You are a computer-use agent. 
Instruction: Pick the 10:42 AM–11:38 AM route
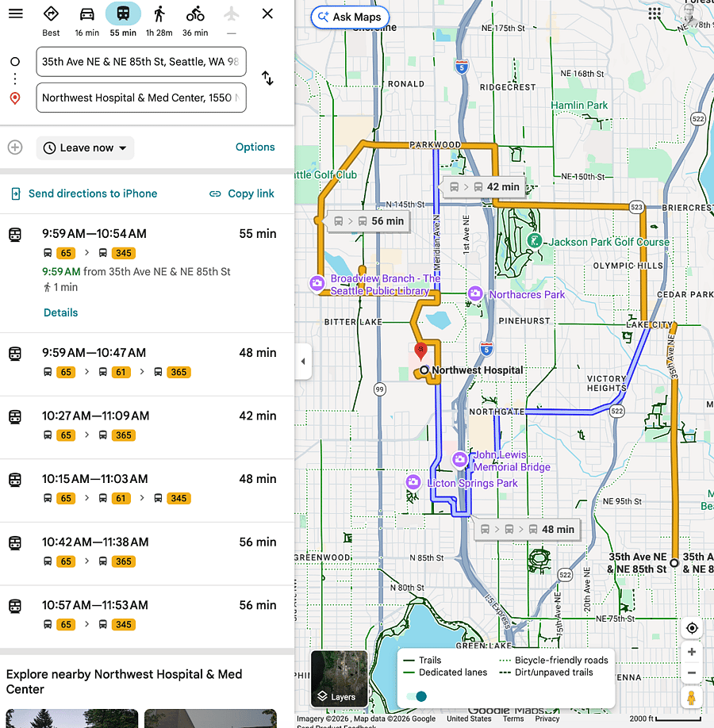[147, 554]
